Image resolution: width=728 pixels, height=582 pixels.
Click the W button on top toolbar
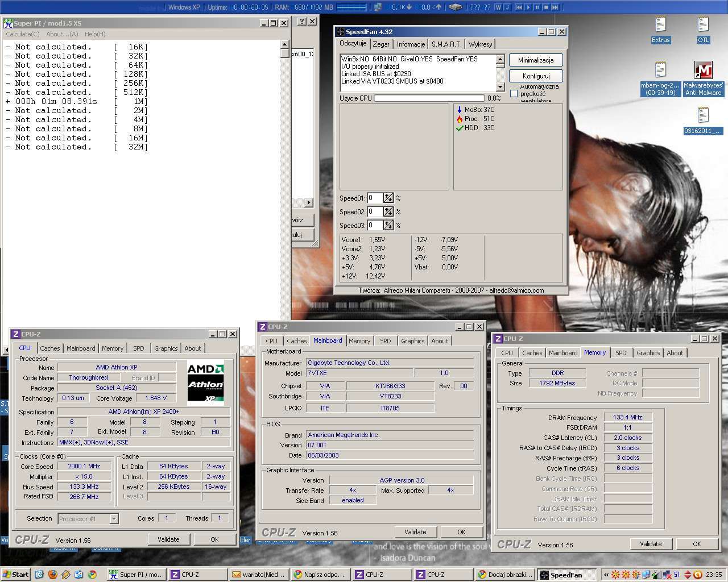(x=498, y=7)
